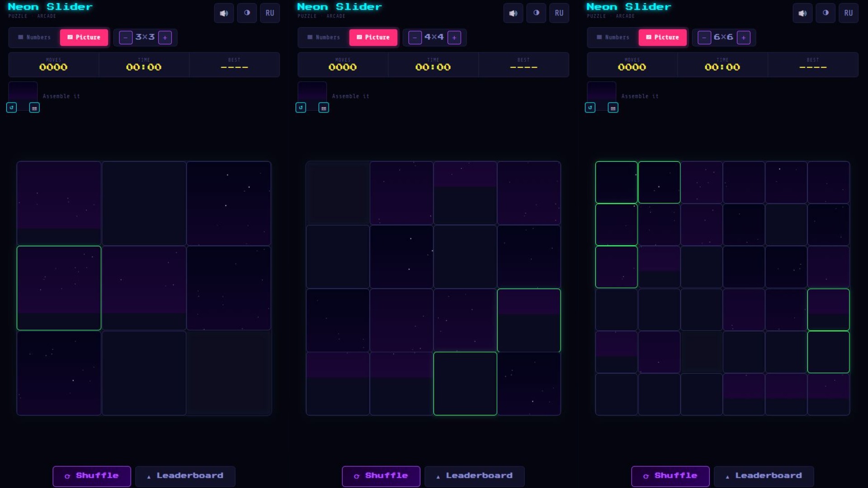The image size is (868, 488).
Task: Open the picture gallery icon in the 6×6 game
Action: [x=613, y=108]
